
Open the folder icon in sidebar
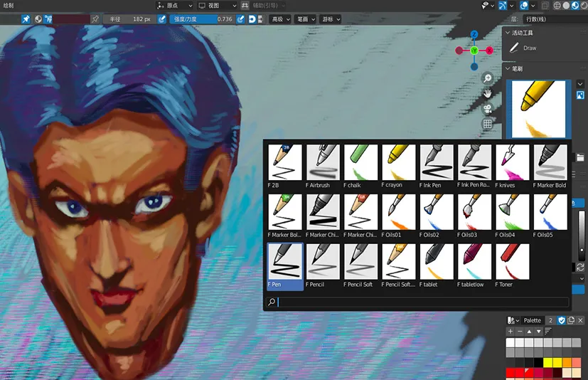click(x=580, y=158)
